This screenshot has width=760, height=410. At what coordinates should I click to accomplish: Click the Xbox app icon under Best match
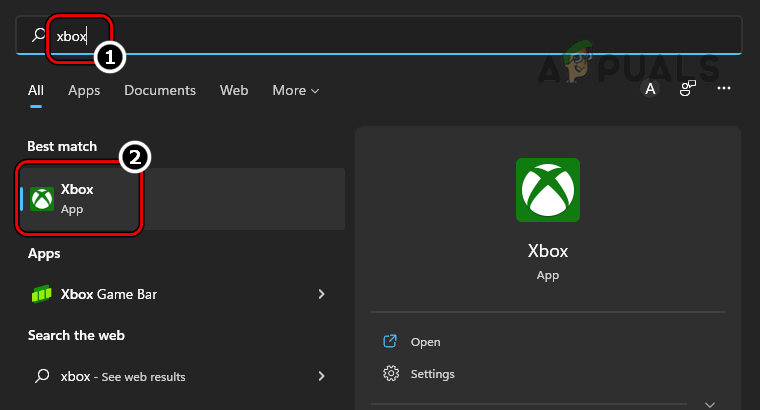coord(42,198)
